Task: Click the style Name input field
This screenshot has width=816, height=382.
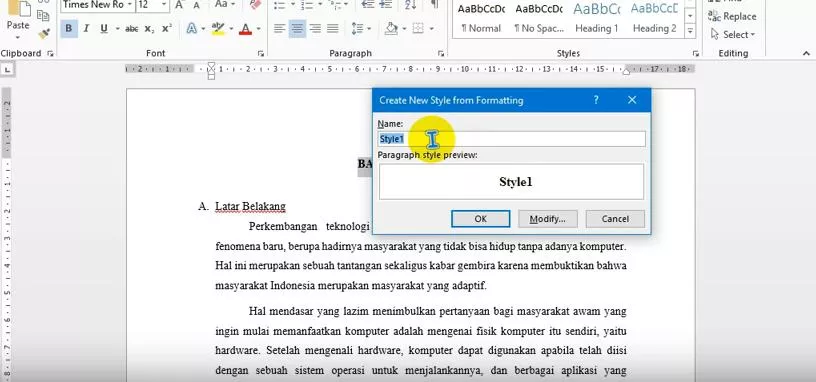Action: (512, 139)
